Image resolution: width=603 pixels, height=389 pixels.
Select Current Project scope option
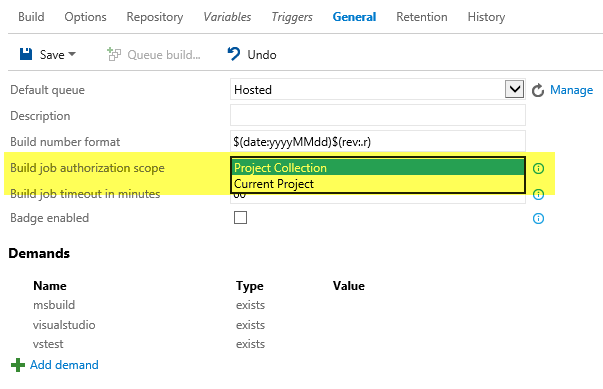[378, 184]
